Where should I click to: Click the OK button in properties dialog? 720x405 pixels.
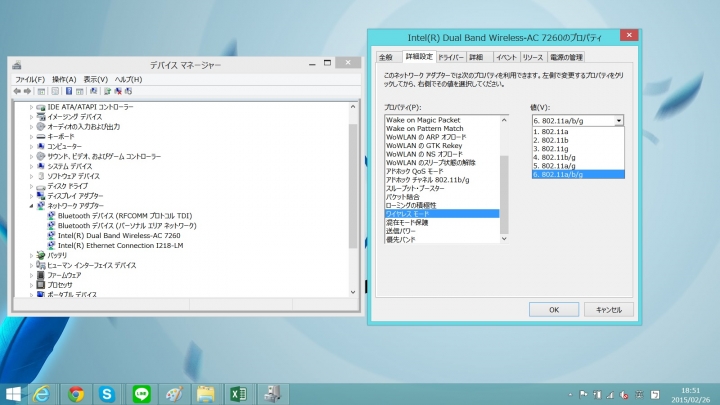pyautogui.click(x=554, y=310)
